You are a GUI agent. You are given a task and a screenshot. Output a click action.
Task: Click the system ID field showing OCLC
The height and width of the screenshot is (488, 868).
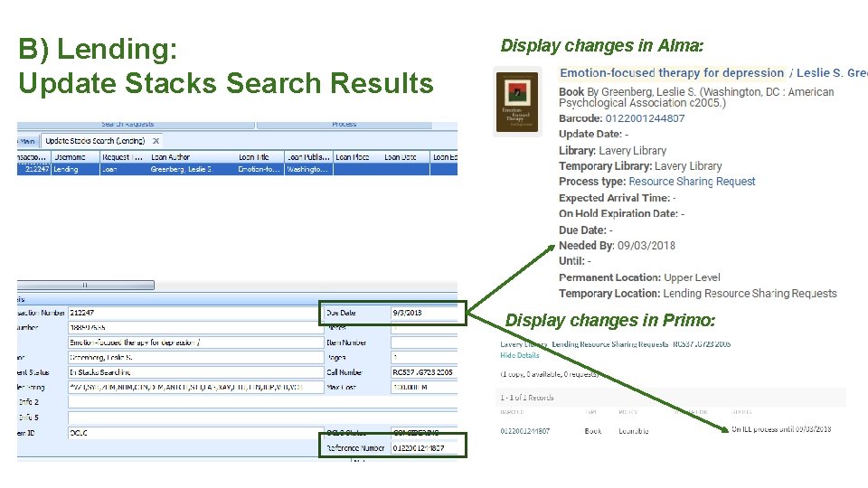195,433
